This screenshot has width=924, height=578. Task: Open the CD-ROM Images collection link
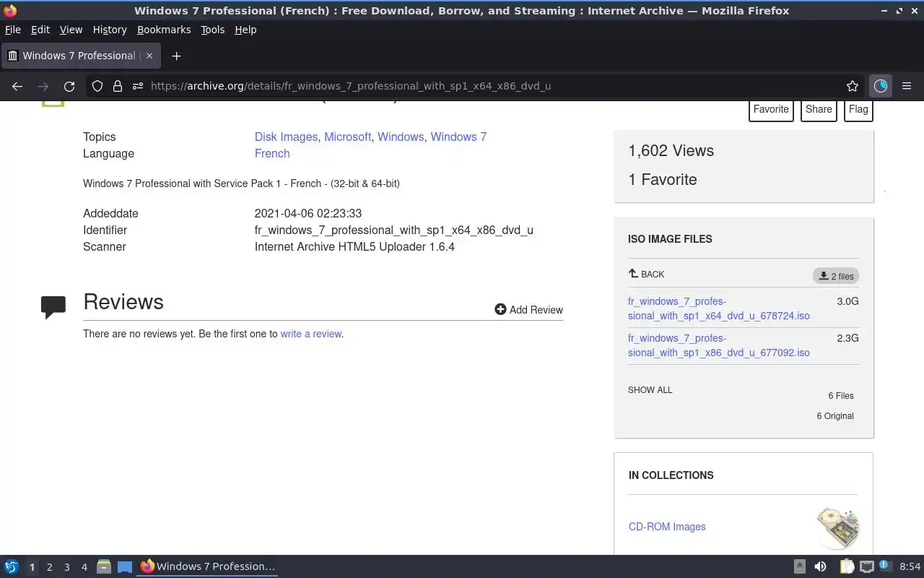point(667,527)
